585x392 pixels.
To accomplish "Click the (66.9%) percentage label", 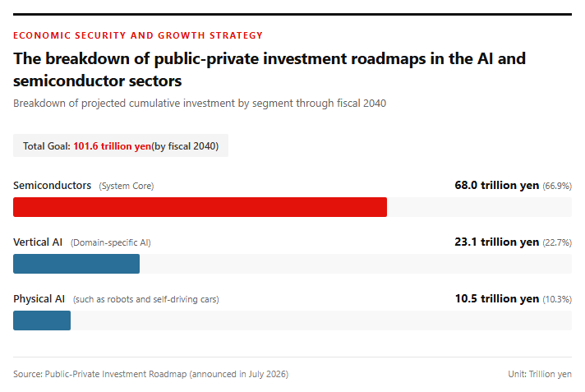I will tap(557, 186).
